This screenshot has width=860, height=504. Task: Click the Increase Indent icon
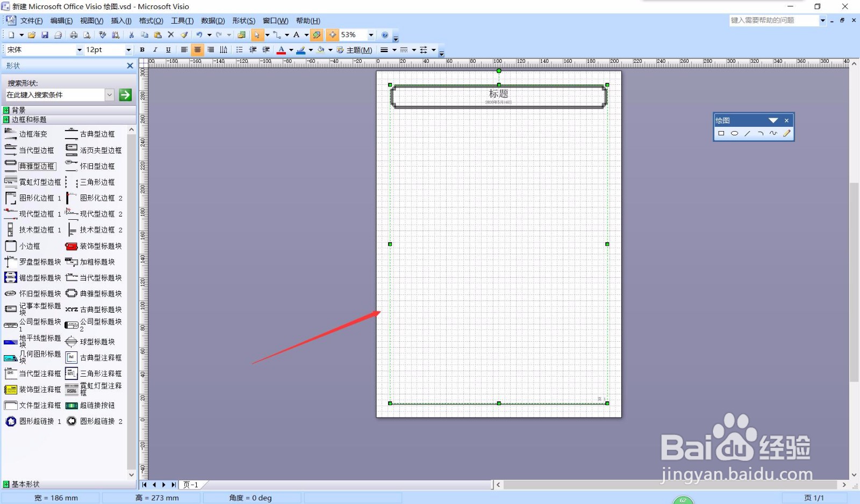(x=266, y=50)
